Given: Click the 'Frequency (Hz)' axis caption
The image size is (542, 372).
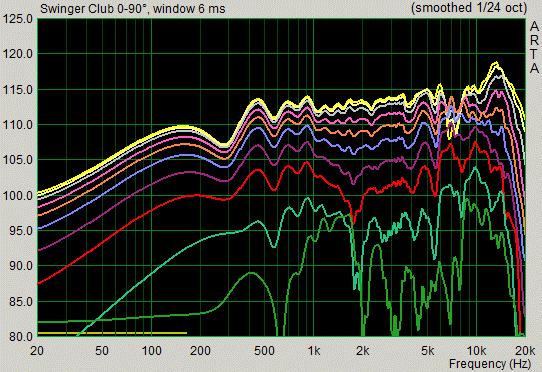Looking at the screenshot, I should point(489,364).
